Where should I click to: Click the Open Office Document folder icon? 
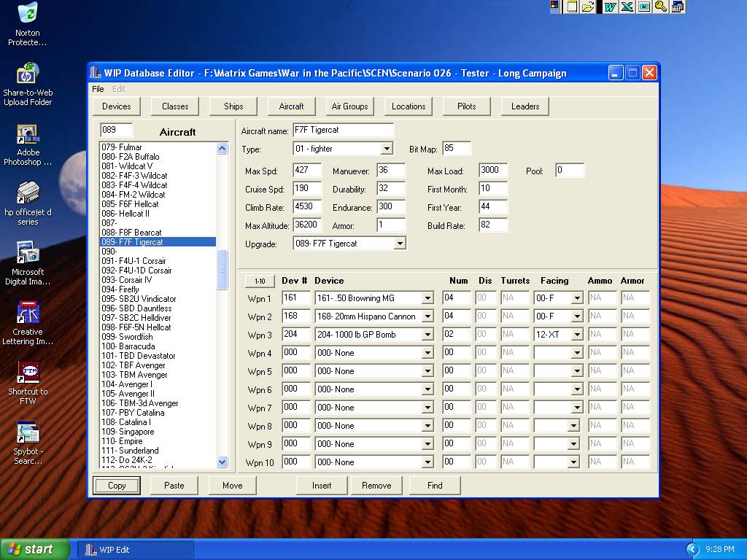[x=588, y=7]
